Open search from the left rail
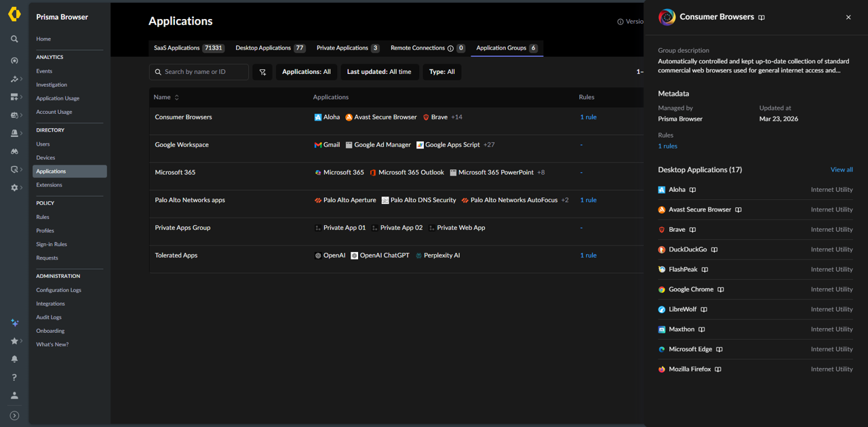868x427 pixels. [x=14, y=39]
